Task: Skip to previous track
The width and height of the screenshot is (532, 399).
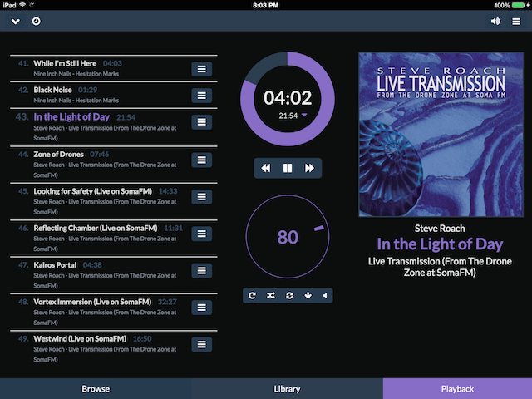Action: pyautogui.click(x=266, y=168)
